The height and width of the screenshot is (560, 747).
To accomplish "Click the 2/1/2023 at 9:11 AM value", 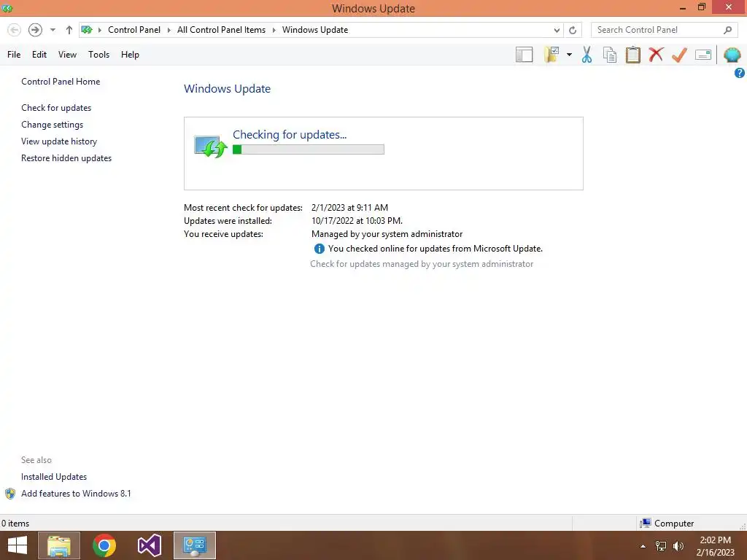I will tap(349, 208).
